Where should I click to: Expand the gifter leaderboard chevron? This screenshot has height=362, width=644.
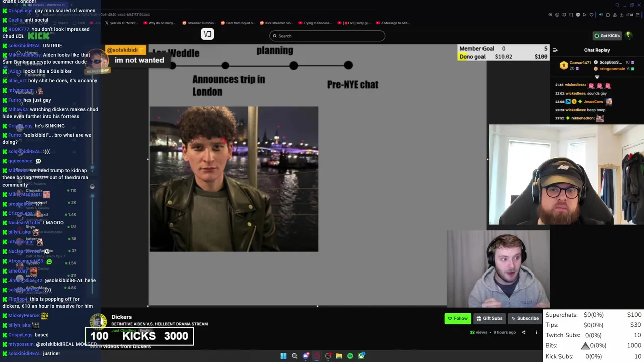[x=597, y=77]
